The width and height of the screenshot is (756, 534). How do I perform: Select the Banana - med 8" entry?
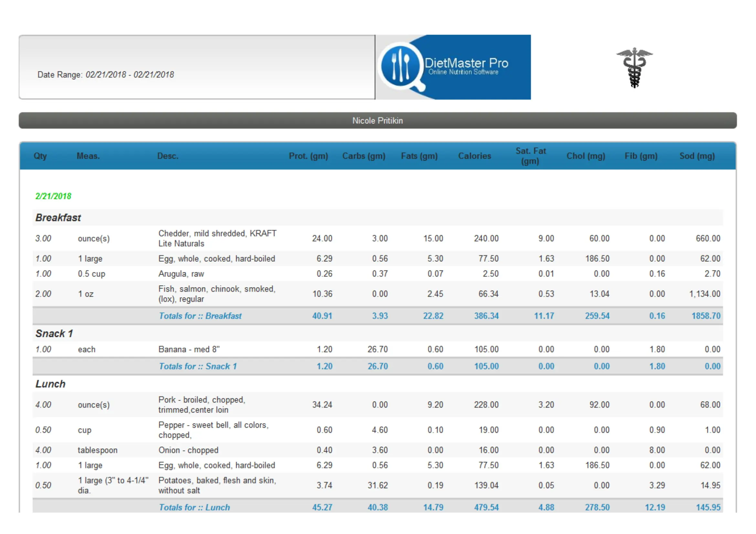[189, 349]
